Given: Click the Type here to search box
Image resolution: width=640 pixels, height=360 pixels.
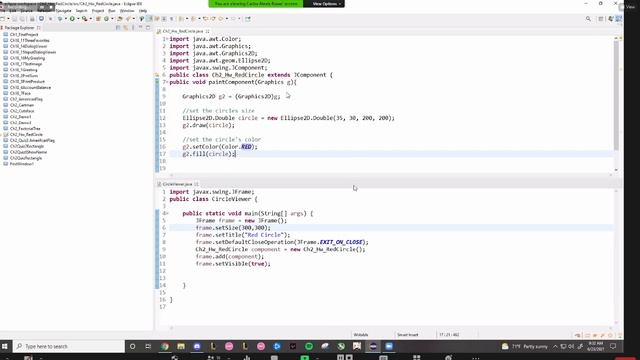Looking at the screenshot, I should pyautogui.click(x=69, y=346).
